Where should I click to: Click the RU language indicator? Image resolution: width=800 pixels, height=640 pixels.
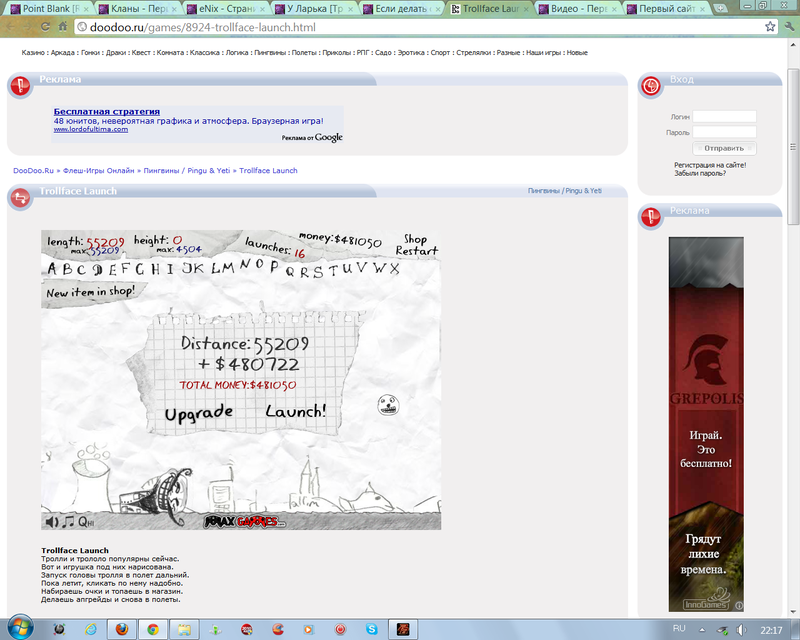click(679, 629)
